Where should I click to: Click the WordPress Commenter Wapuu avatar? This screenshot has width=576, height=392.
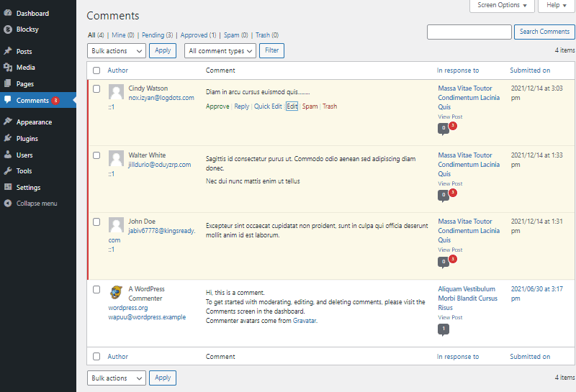(x=116, y=293)
